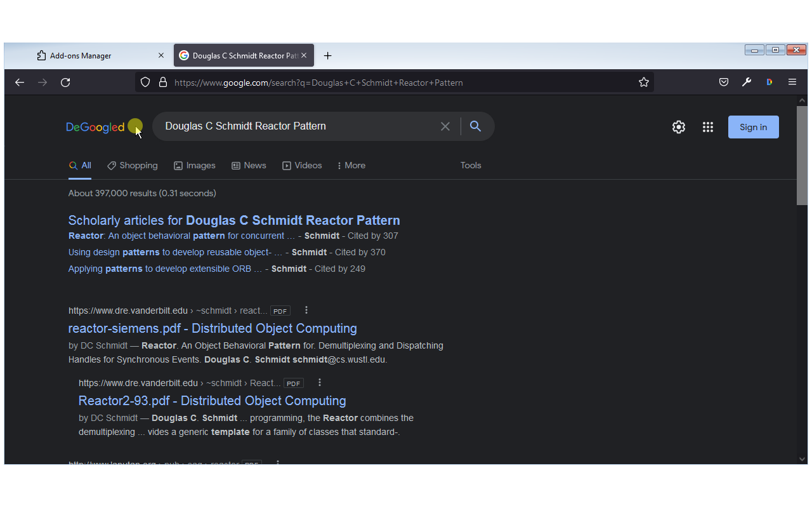This screenshot has height=508, width=812.
Task: Click the scrollbar up arrow
Action: coord(802,100)
